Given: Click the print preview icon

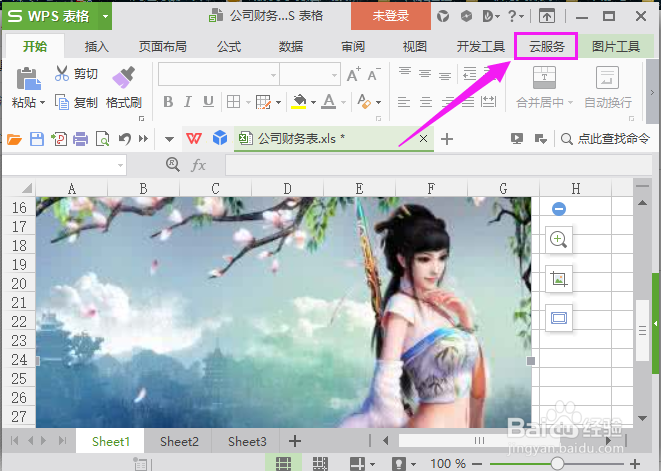Looking at the screenshot, I should coord(102,139).
